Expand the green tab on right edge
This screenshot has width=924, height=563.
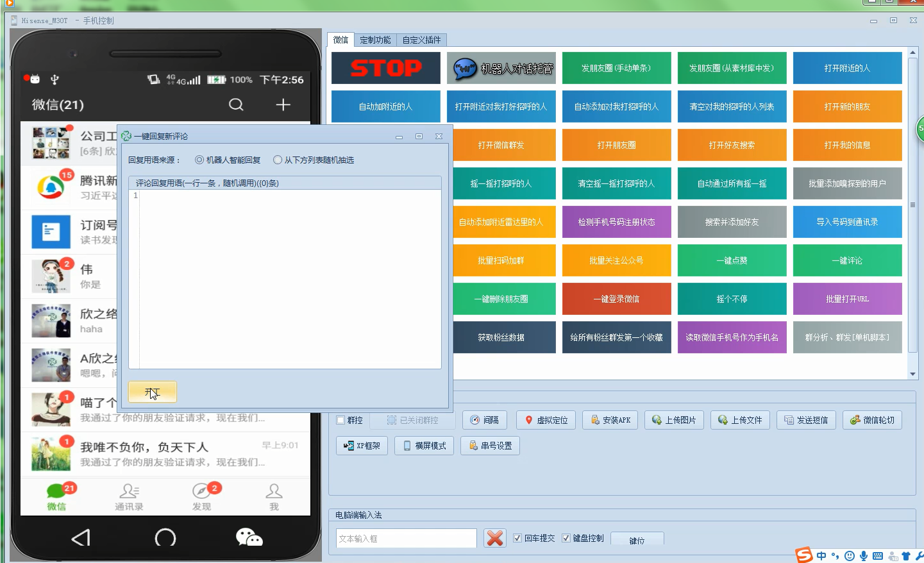click(x=921, y=129)
